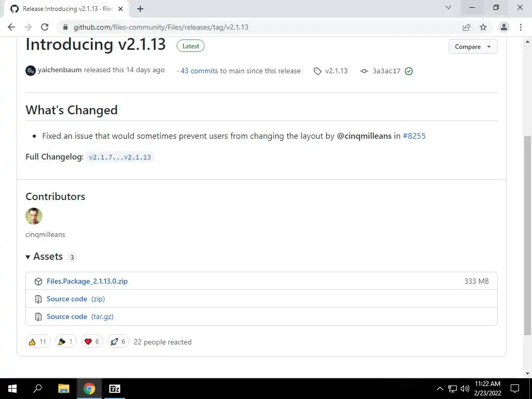Click the v2.1.13 tag icon
The image size is (532, 399).
[317, 71]
